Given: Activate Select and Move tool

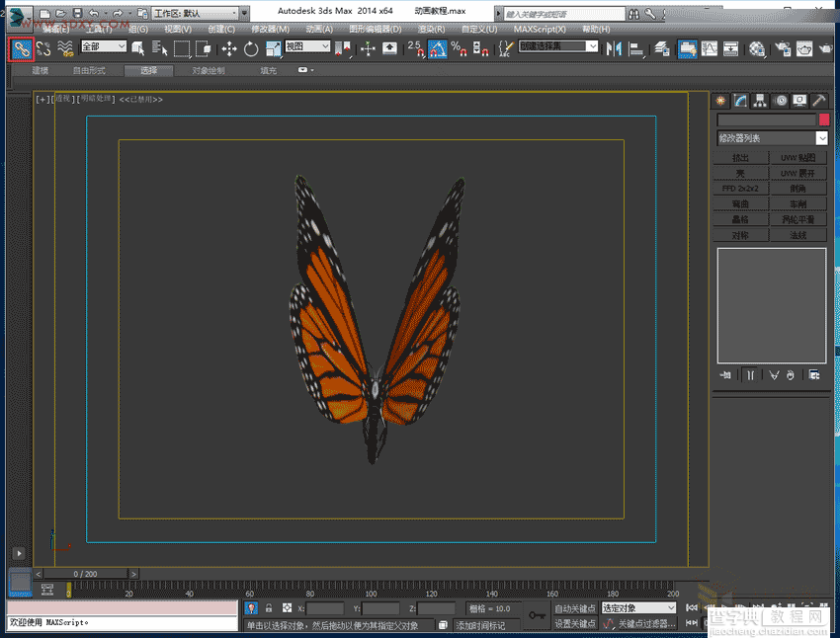Looking at the screenshot, I should [228, 49].
